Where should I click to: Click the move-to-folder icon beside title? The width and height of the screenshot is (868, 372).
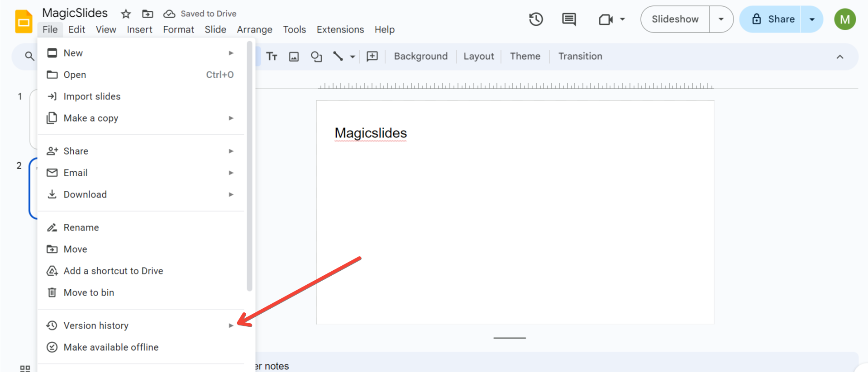[148, 14]
